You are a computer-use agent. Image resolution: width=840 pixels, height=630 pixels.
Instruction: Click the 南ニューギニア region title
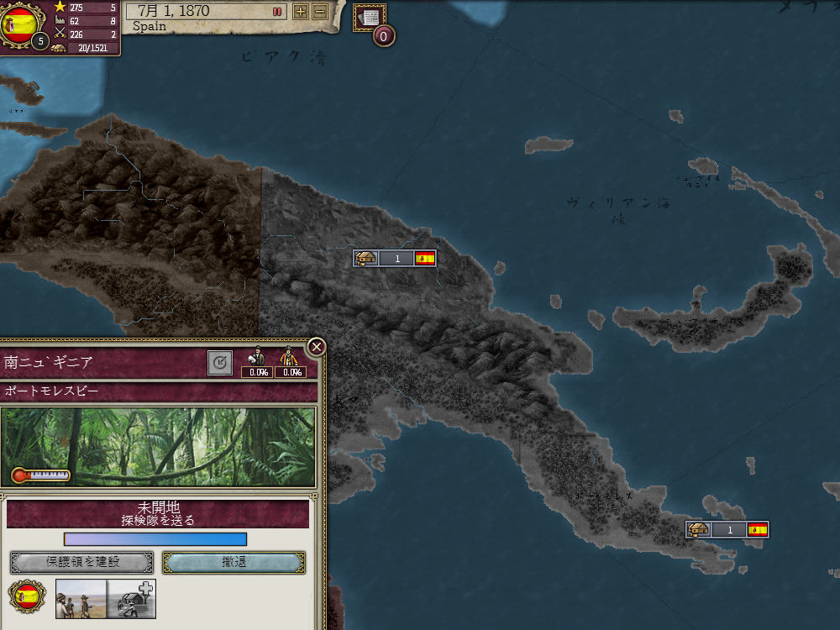point(48,363)
